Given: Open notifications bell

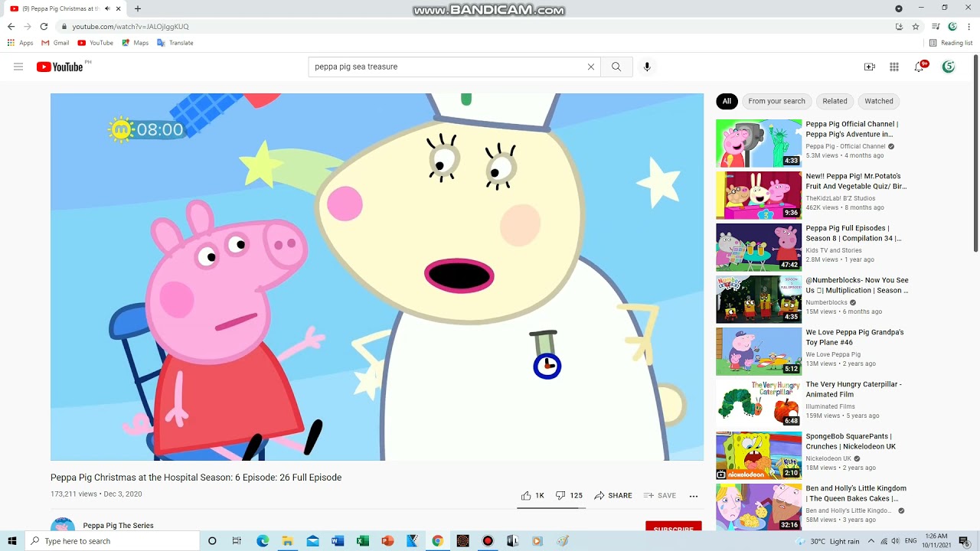Looking at the screenshot, I should point(920,67).
